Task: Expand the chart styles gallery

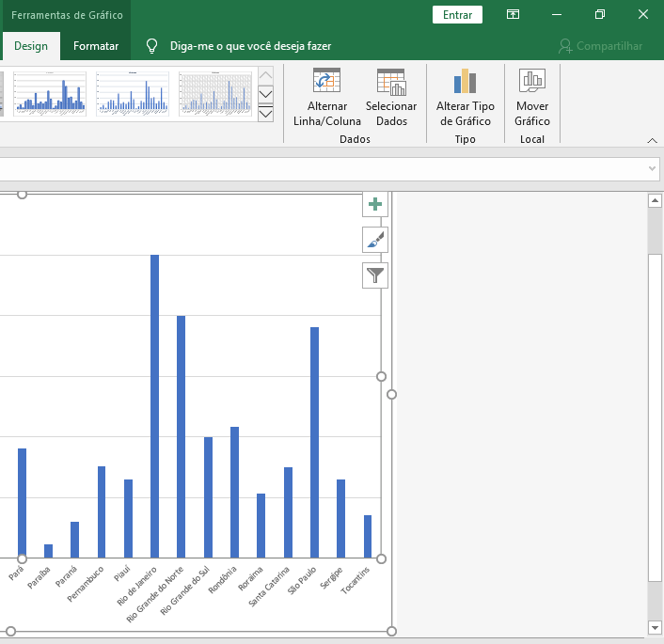Action: tap(265, 114)
